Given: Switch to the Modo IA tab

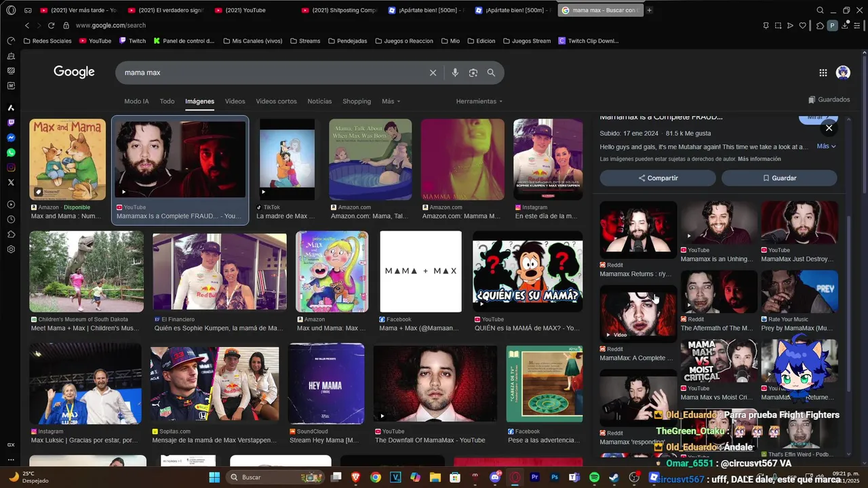Looking at the screenshot, I should click(136, 101).
